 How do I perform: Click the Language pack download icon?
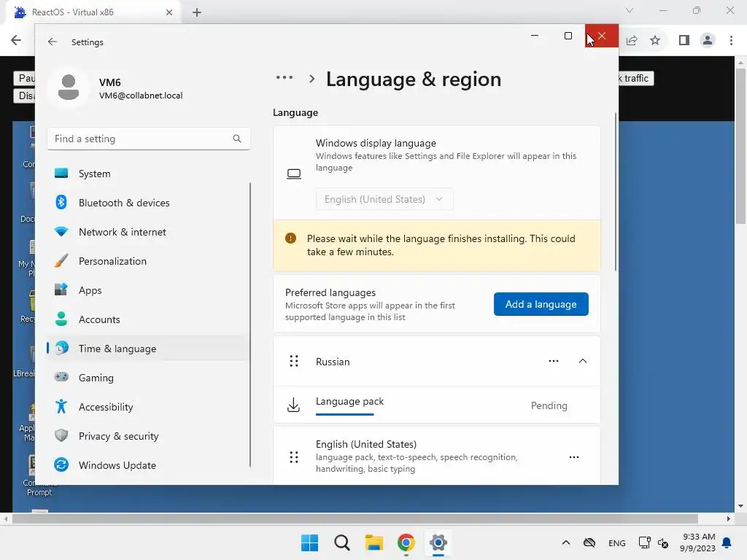click(293, 405)
